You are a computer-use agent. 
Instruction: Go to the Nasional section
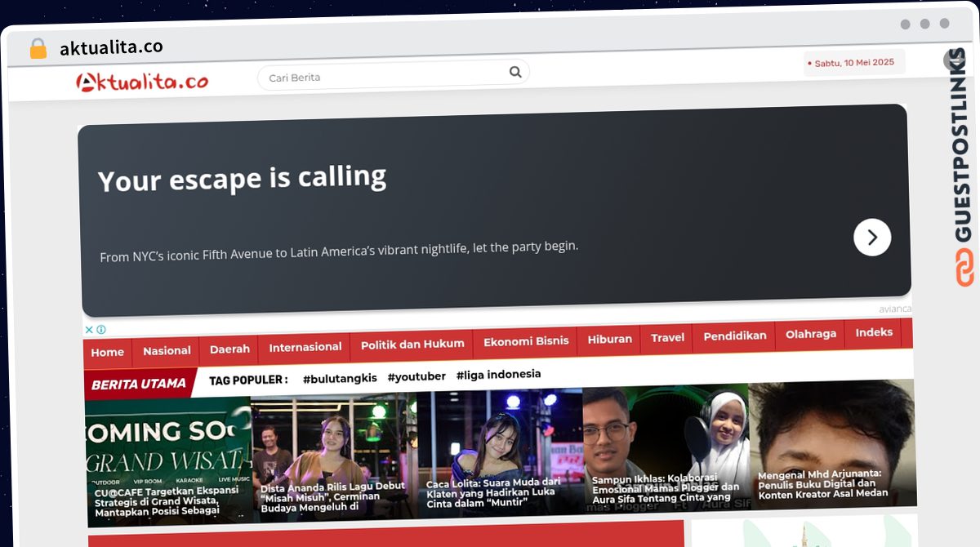167,350
